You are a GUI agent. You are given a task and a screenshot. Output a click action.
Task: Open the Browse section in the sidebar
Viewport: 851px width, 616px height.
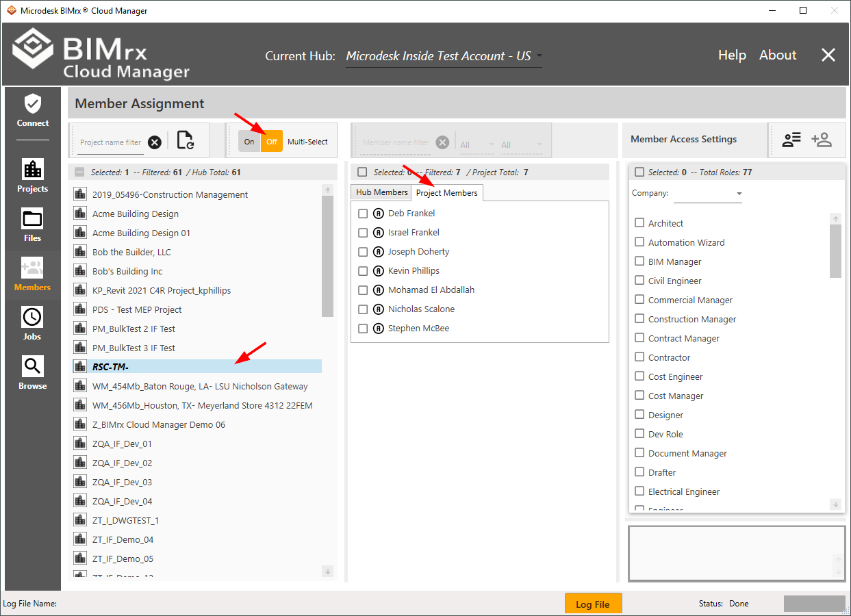click(x=33, y=373)
